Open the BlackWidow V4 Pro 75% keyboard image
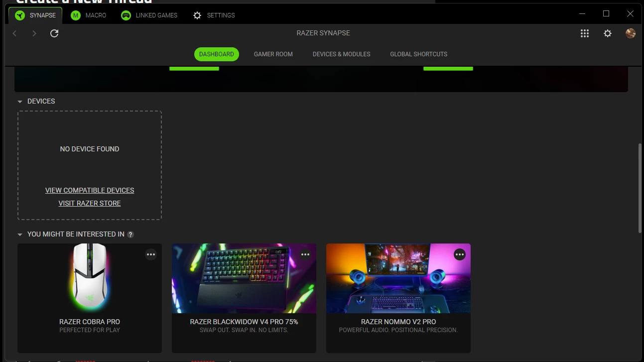This screenshot has width=644, height=362. 244,278
